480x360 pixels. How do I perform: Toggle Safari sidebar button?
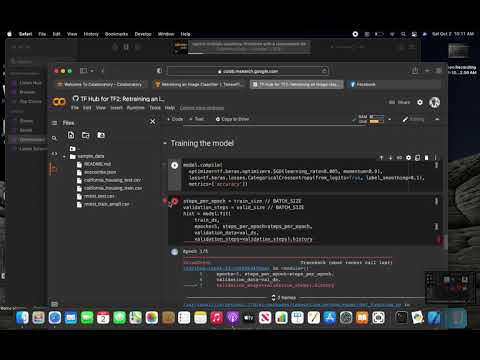(x=83, y=71)
